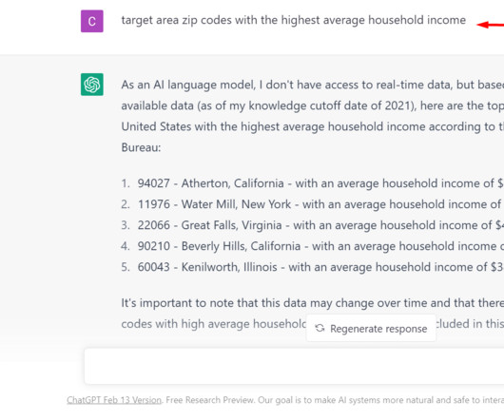This screenshot has height=420, width=504.
Task: Click the red arrow annotation
Action: point(490,25)
